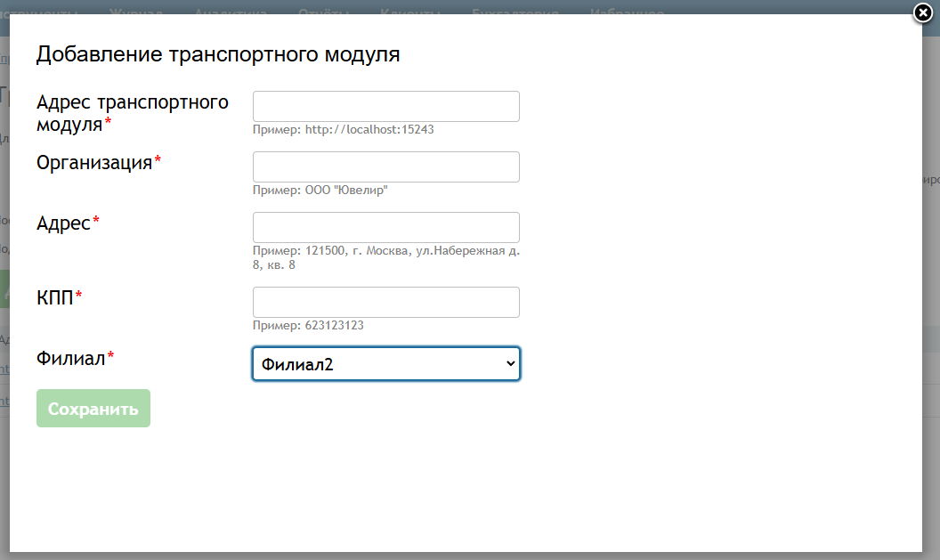Click the dialog title Добавление транспортного модуля
The width and height of the screenshot is (940, 560).
click(217, 53)
